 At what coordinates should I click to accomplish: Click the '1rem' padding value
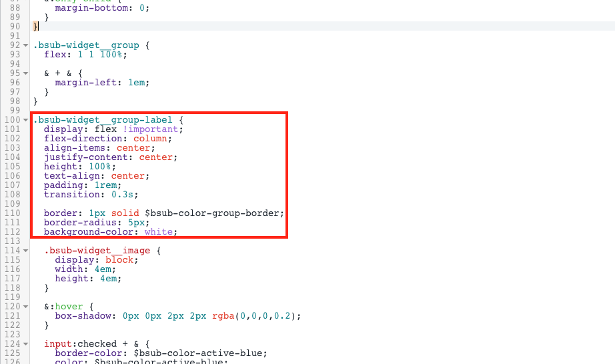click(x=105, y=185)
